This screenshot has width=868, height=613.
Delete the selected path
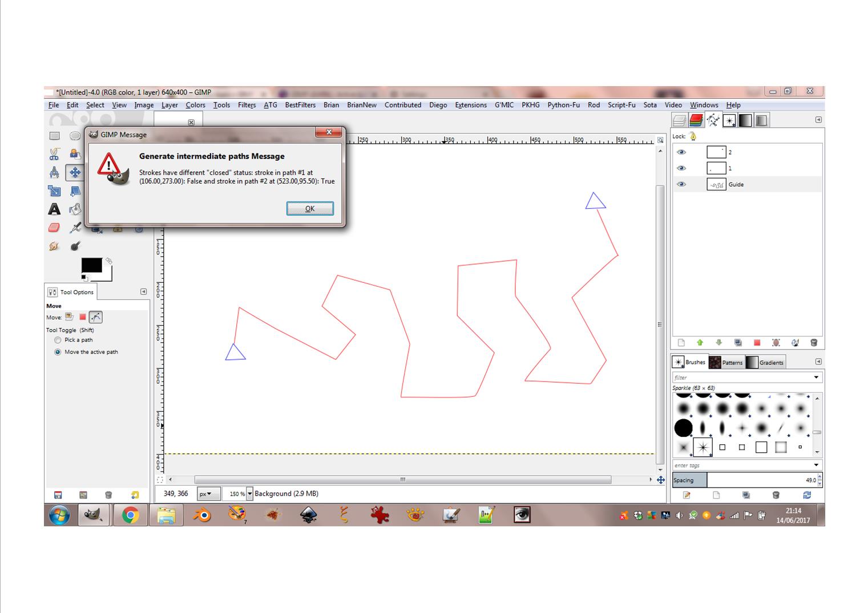pyautogui.click(x=814, y=343)
